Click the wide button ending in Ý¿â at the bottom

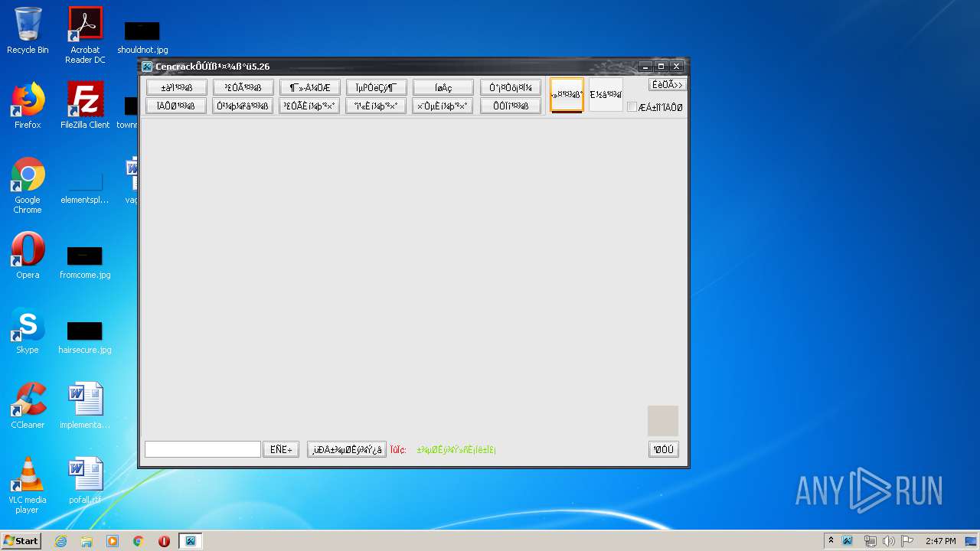pyautogui.click(x=347, y=449)
